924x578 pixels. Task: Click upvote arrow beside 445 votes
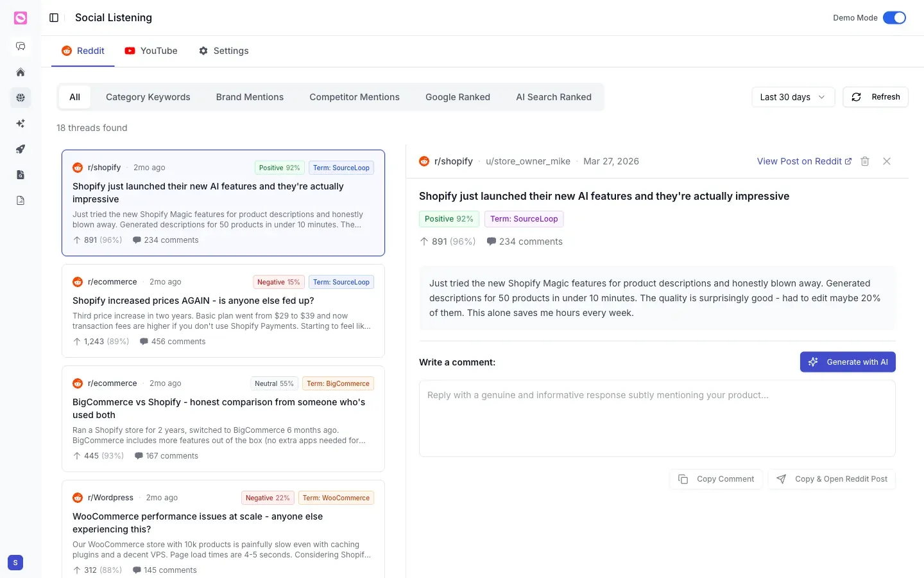pos(77,456)
